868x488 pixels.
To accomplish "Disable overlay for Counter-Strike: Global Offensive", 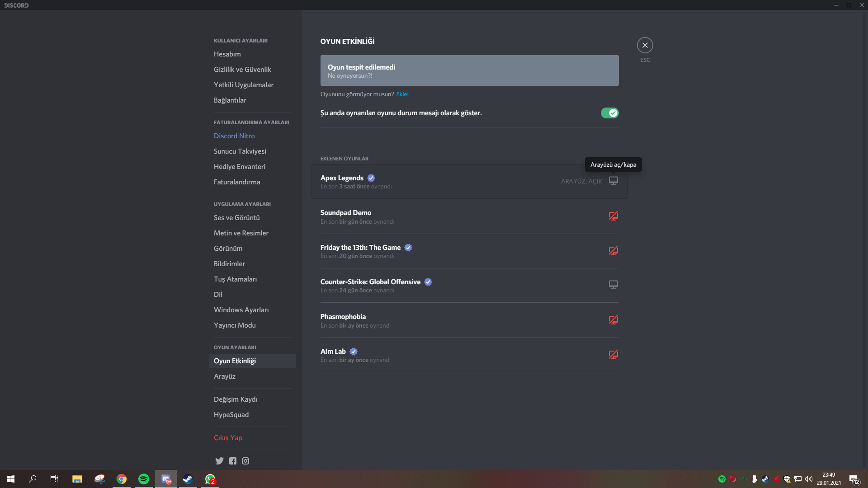I will coord(613,285).
